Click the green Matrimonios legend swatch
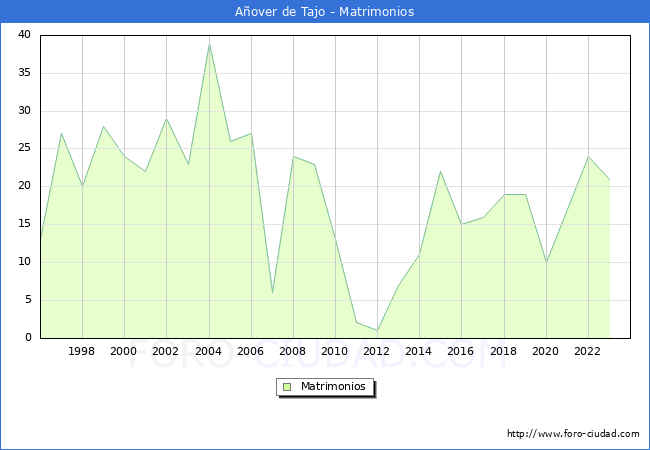 (287, 387)
